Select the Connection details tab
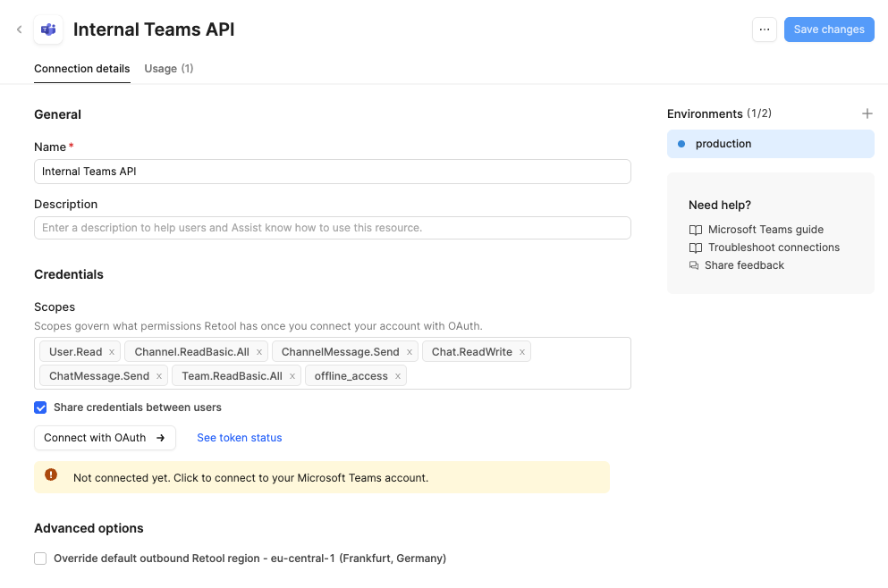The image size is (888, 588). pos(81,69)
